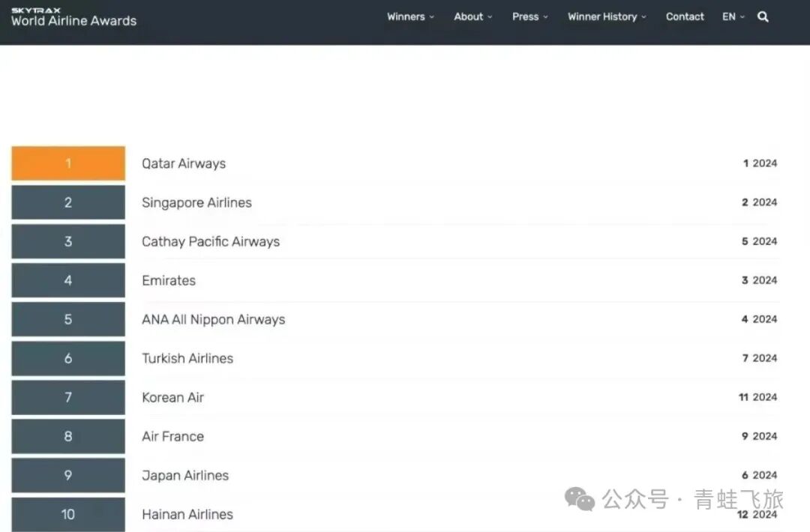Viewport: 810px width, 532px height.
Task: Click the rank 2 box
Action: (x=68, y=203)
